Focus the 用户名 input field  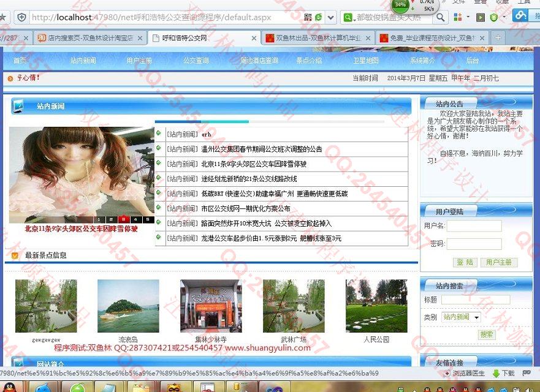click(x=474, y=226)
